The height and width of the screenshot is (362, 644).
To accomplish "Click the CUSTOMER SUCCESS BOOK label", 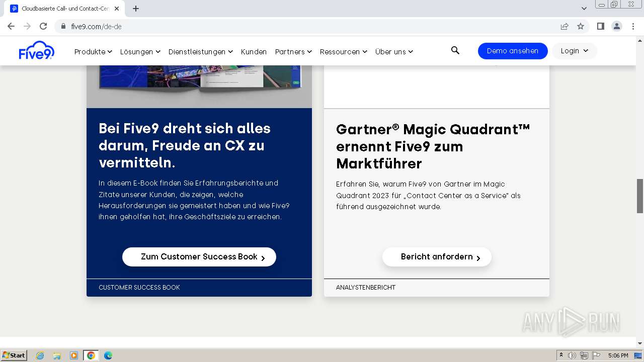I will point(139,288).
